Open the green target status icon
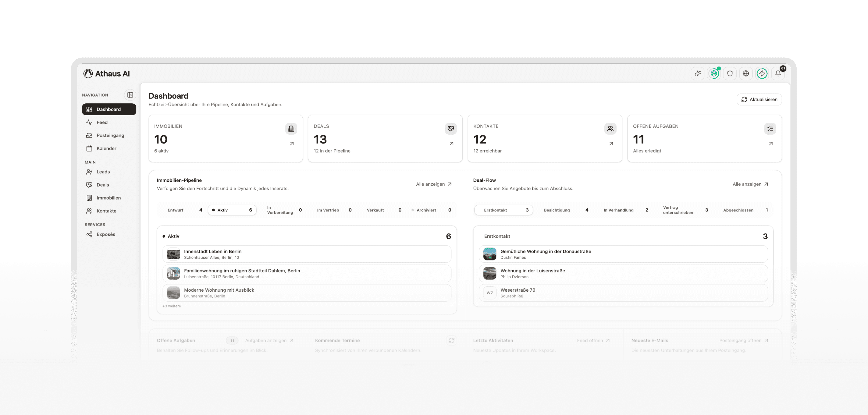 tap(714, 74)
